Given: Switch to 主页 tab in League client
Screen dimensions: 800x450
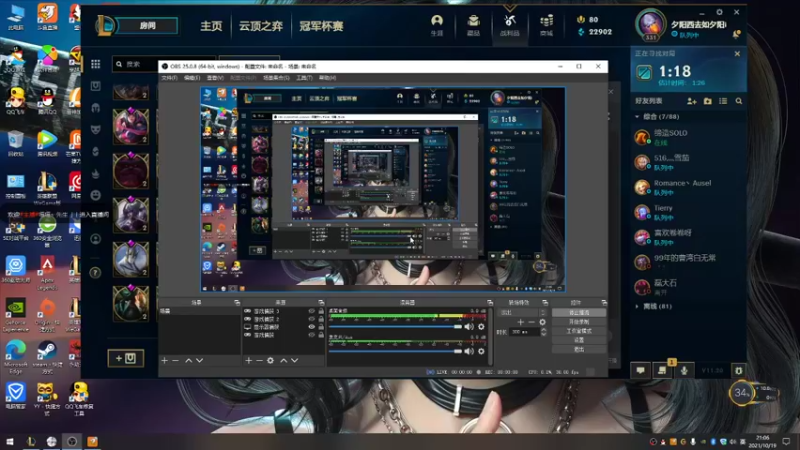Looking at the screenshot, I should (x=211, y=26).
